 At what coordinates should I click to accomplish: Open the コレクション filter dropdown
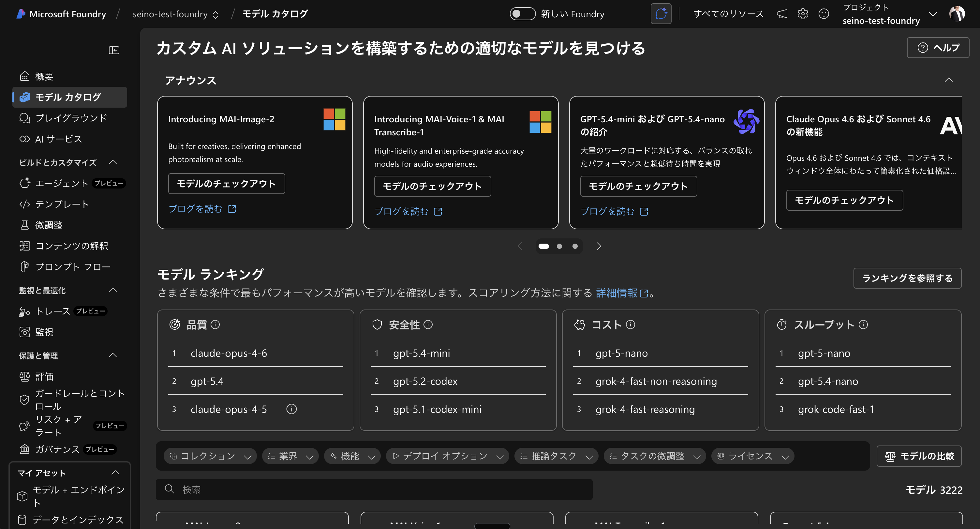(x=210, y=456)
